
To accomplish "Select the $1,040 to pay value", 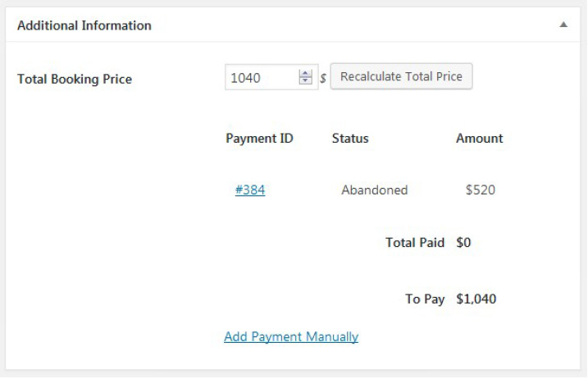I will [476, 299].
